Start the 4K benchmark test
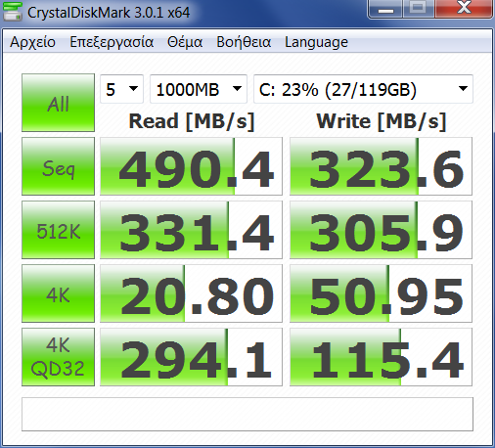 [x=58, y=293]
